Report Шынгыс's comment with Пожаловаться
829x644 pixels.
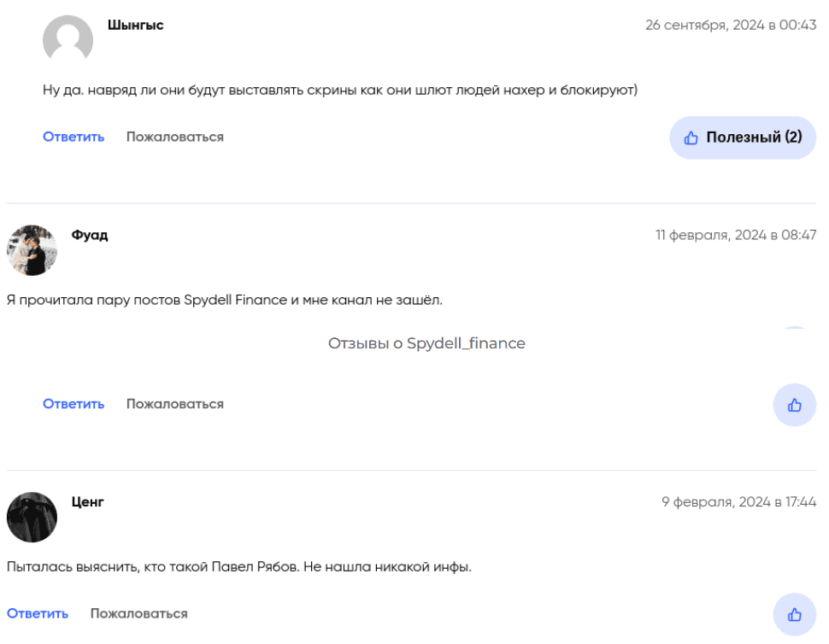[x=175, y=137]
